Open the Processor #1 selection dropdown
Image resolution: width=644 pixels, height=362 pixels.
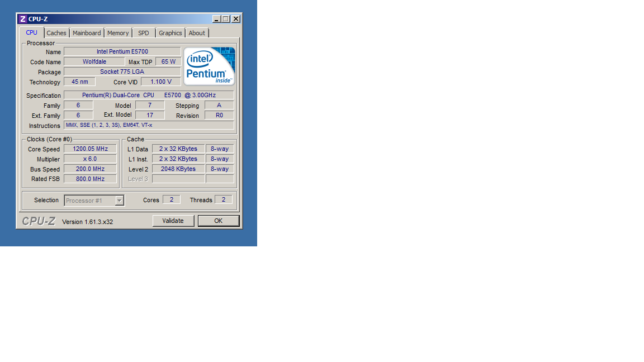click(94, 201)
